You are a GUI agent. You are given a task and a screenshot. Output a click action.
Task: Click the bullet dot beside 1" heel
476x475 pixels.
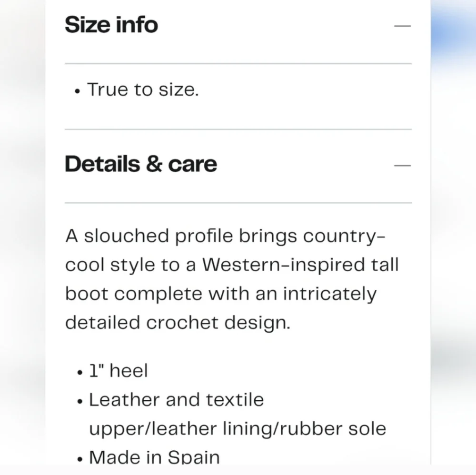79,372
